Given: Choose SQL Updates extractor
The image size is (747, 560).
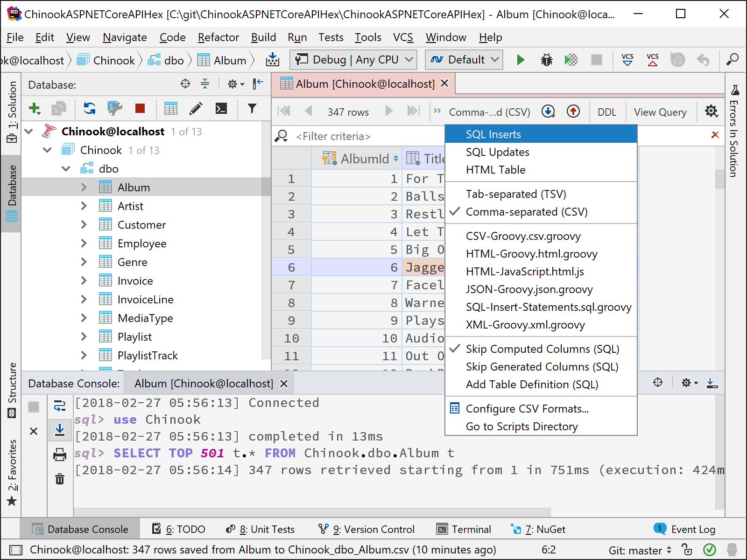Looking at the screenshot, I should point(542,152).
